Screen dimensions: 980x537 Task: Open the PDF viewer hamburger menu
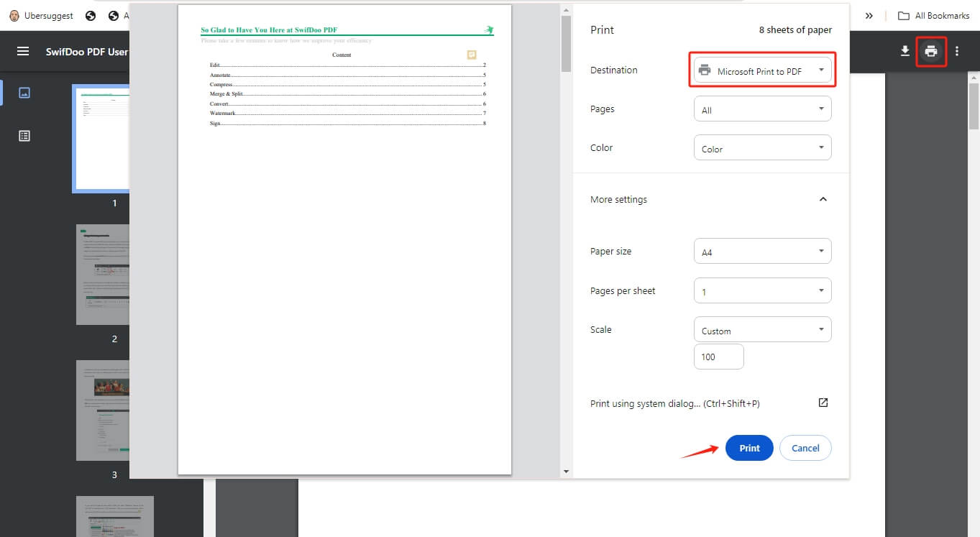pos(23,52)
